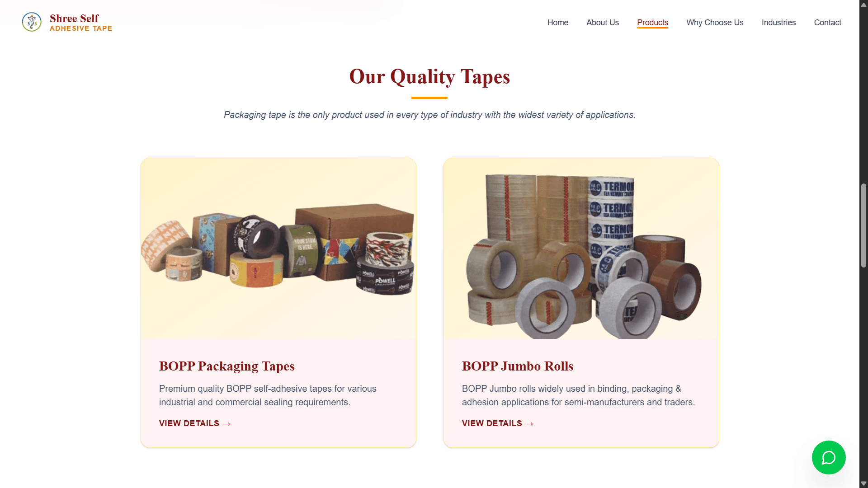Screen dimensions: 868x488
Task: Click the BOPP Packaging Tapes heading
Action: (227, 366)
